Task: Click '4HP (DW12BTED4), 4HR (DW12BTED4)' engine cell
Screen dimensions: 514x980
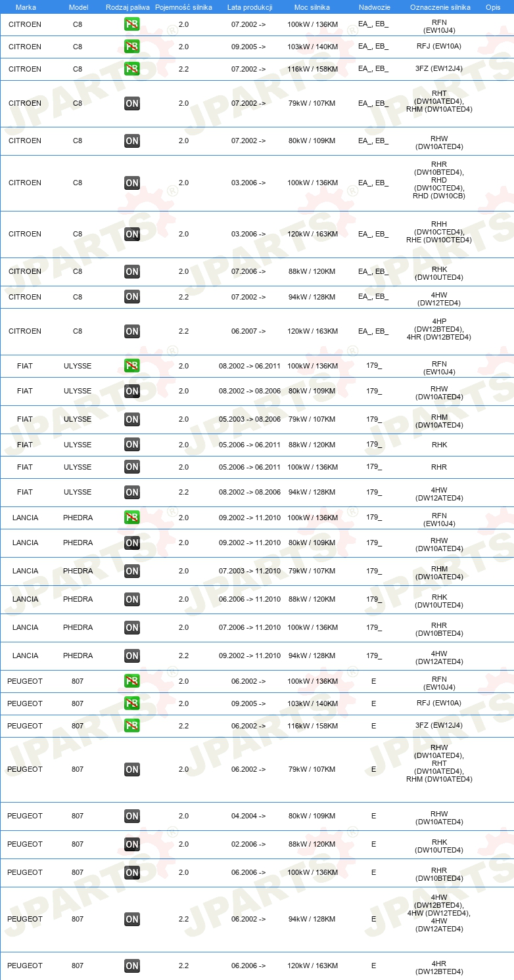Action: [x=439, y=330]
